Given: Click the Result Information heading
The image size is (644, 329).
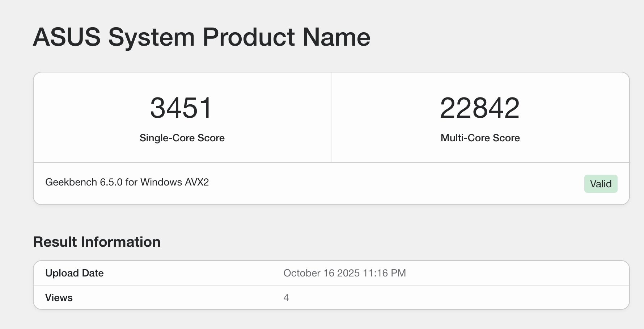Looking at the screenshot, I should click(x=97, y=242).
